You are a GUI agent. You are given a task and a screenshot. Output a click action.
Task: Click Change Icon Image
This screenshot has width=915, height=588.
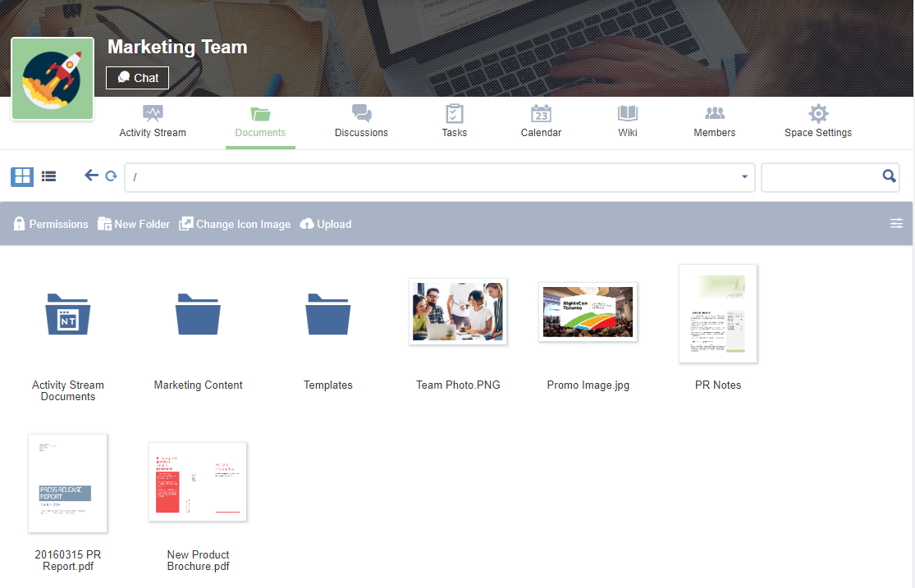click(x=235, y=224)
